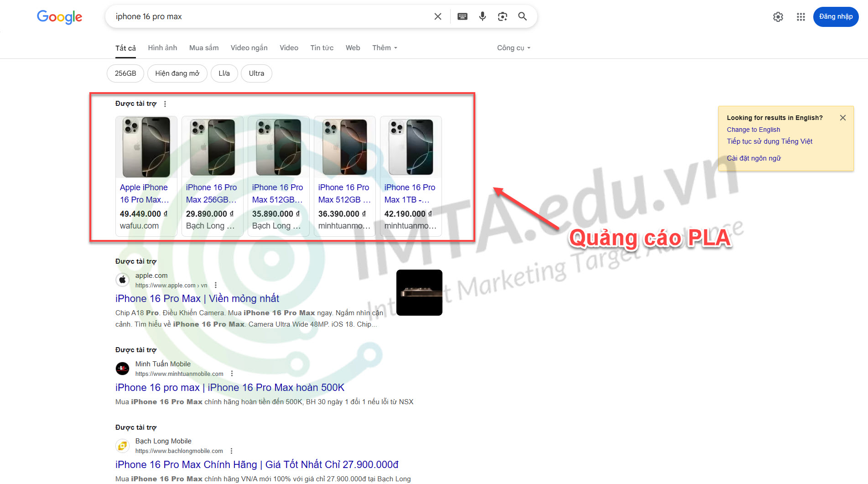868x484 pixels.
Task: Open the 29.890.000 đ product image
Action: pyautogui.click(x=213, y=147)
